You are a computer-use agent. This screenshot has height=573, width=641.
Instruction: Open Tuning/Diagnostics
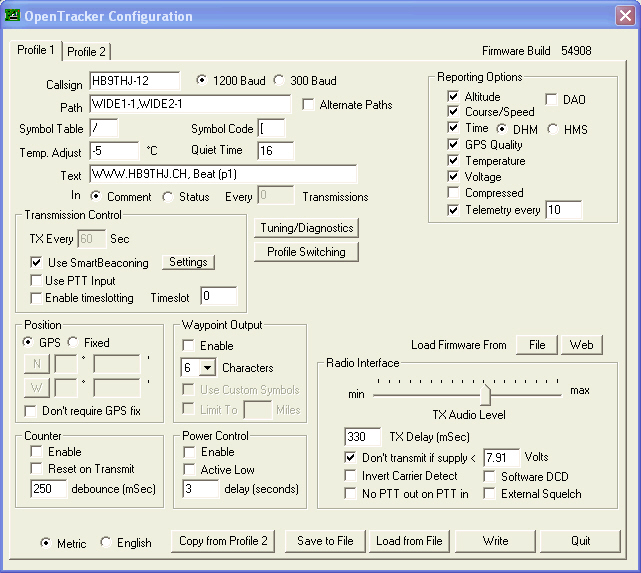307,228
